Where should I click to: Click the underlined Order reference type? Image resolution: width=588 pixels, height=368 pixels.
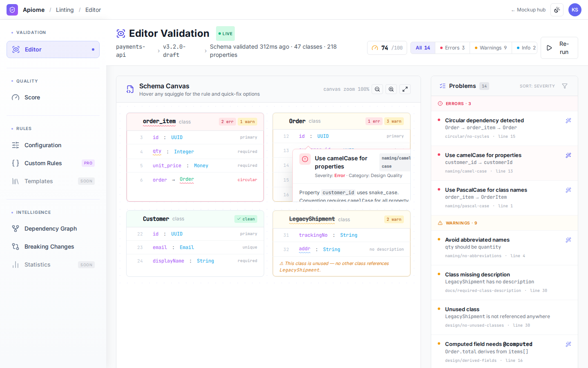(x=187, y=180)
